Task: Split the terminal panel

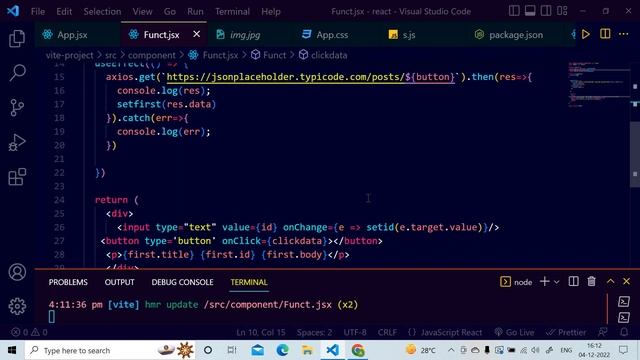Action: point(573,282)
